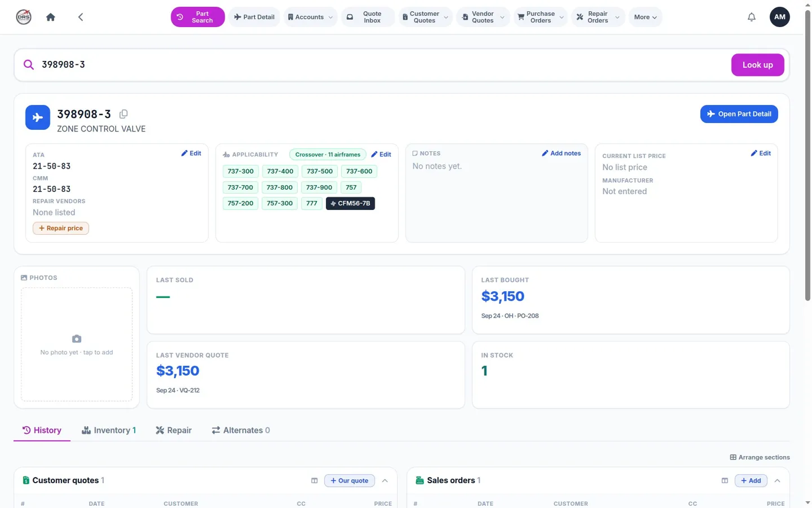
Task: Edit the current list price
Action: point(761,154)
